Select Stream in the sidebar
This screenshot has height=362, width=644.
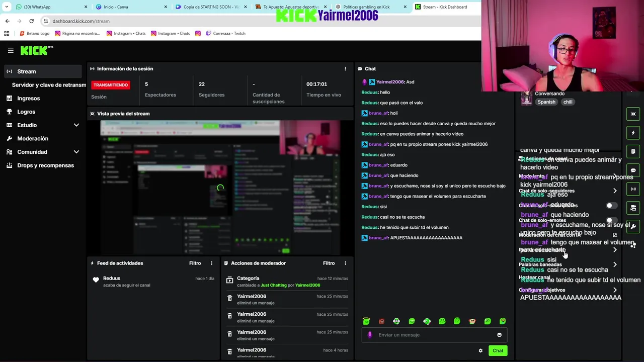(x=42, y=71)
